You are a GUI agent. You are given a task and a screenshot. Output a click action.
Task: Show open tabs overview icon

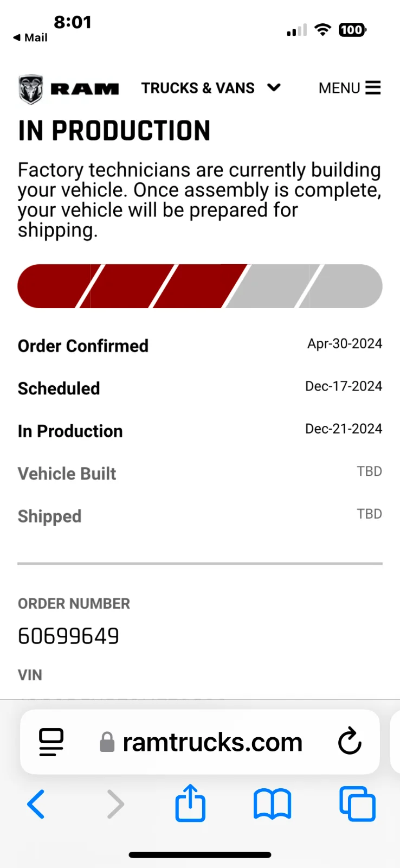[357, 803]
